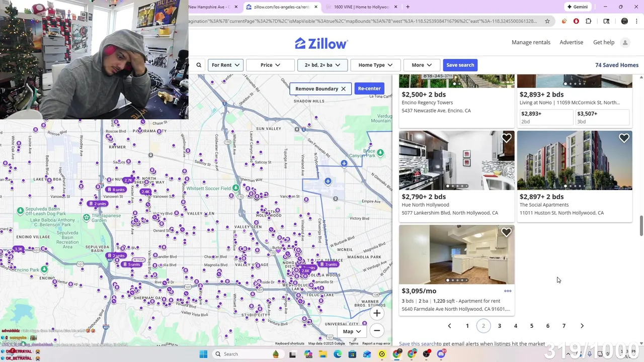
Task: Click the Re-center map button
Action: click(369, 88)
